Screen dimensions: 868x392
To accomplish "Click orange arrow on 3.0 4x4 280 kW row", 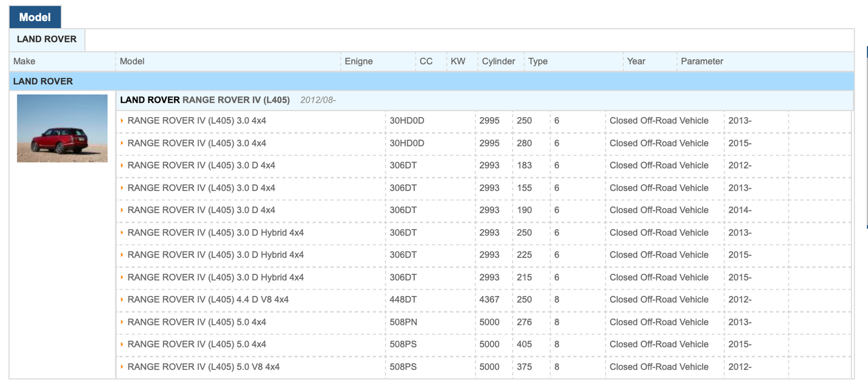I will coord(123,143).
